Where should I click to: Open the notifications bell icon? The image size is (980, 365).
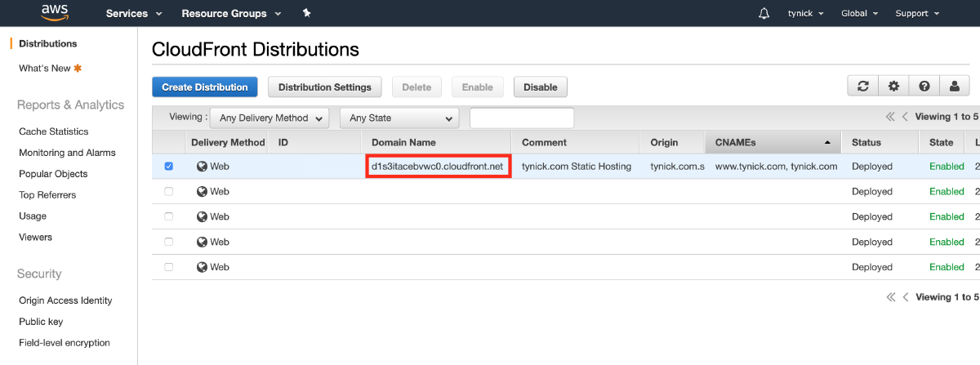click(x=764, y=13)
